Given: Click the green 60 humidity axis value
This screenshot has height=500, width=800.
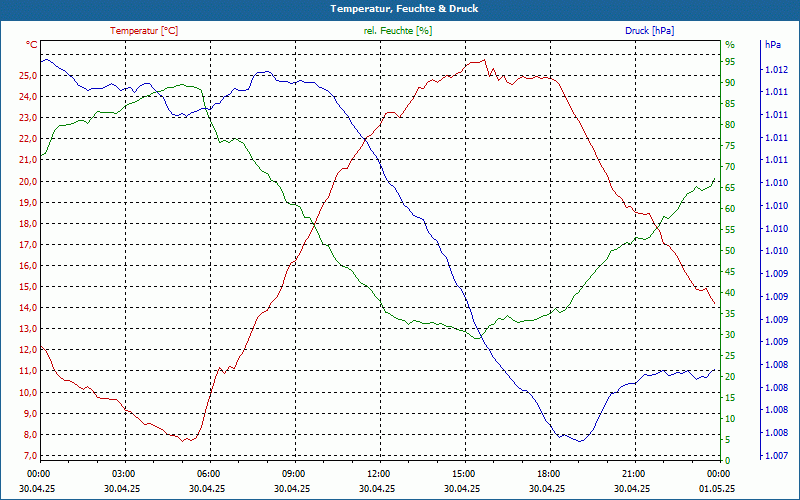Looking at the screenshot, I should [730, 209].
